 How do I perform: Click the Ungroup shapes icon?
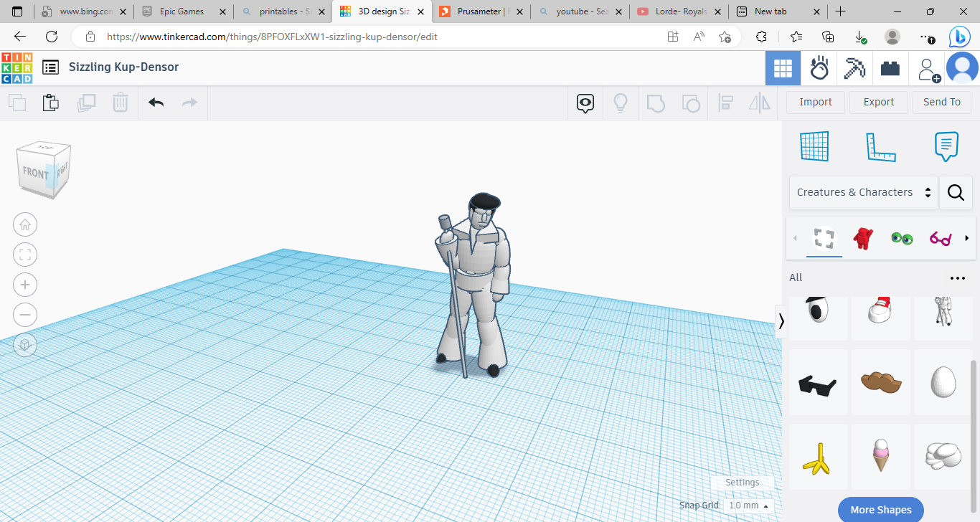pos(690,103)
